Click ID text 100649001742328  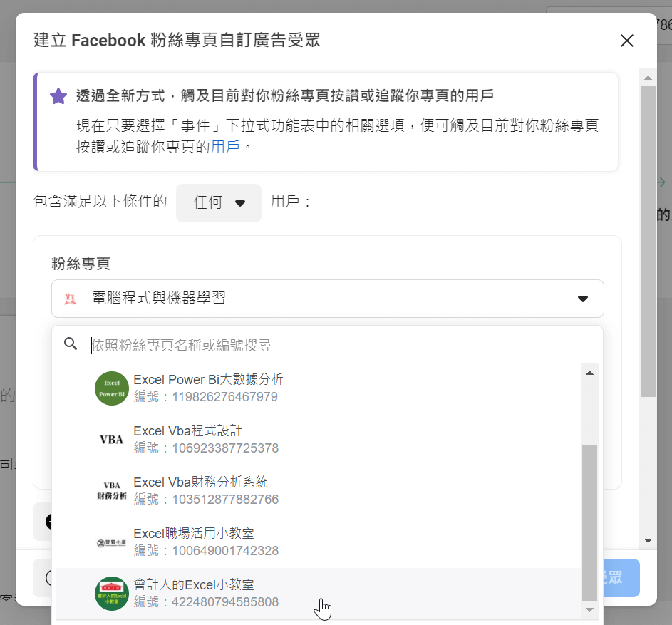(225, 551)
